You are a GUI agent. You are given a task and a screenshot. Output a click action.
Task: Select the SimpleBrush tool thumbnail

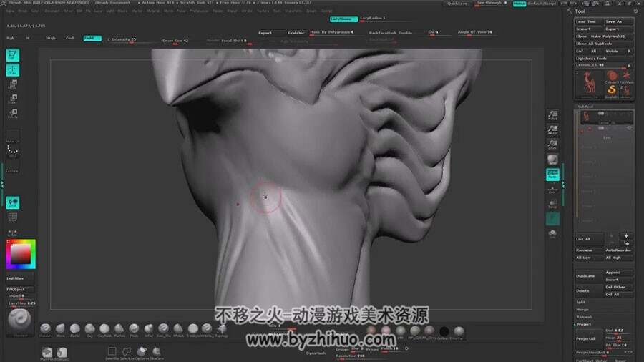tap(612, 92)
